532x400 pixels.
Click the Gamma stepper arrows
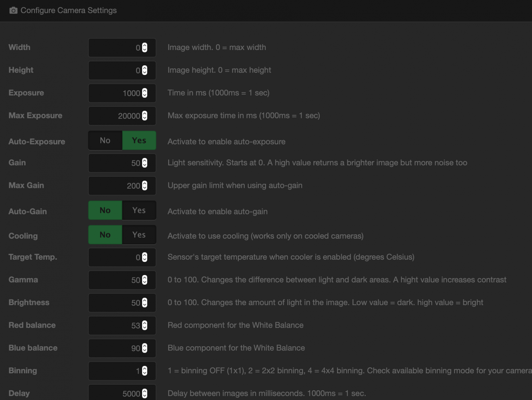pos(145,280)
